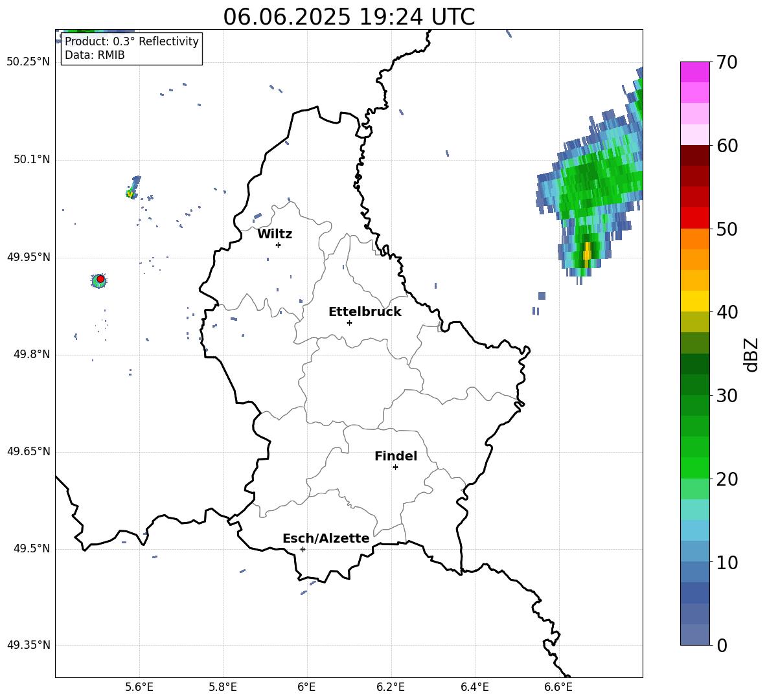
Task: Click the 5.6°E longitude label
Action: [139, 687]
